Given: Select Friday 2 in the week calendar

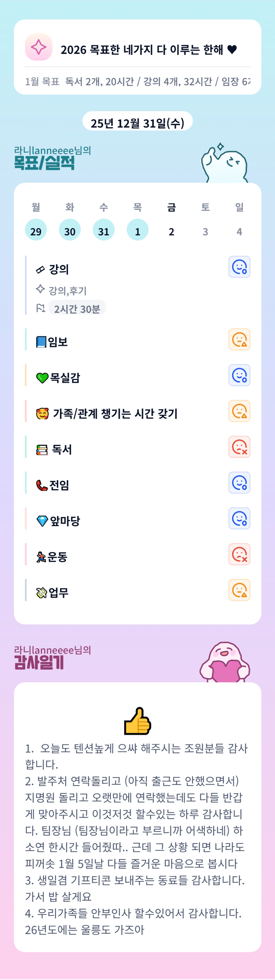Looking at the screenshot, I should [x=171, y=231].
